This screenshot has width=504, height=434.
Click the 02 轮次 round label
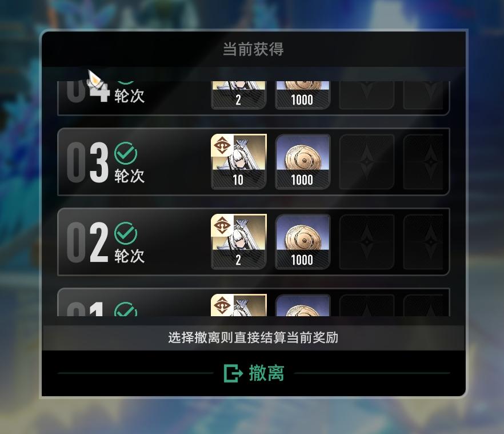click(106, 242)
